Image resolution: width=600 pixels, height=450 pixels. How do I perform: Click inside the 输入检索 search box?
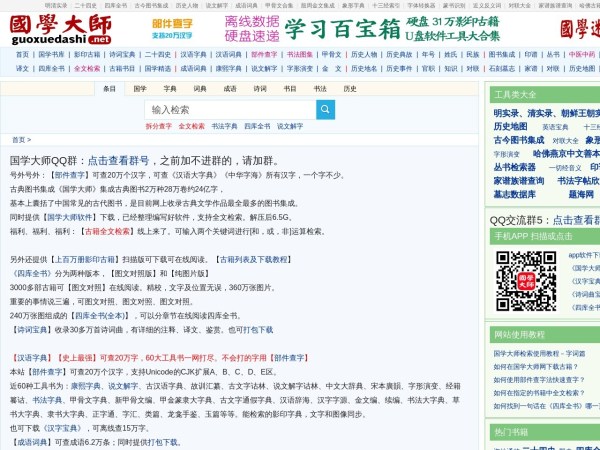coord(227,109)
